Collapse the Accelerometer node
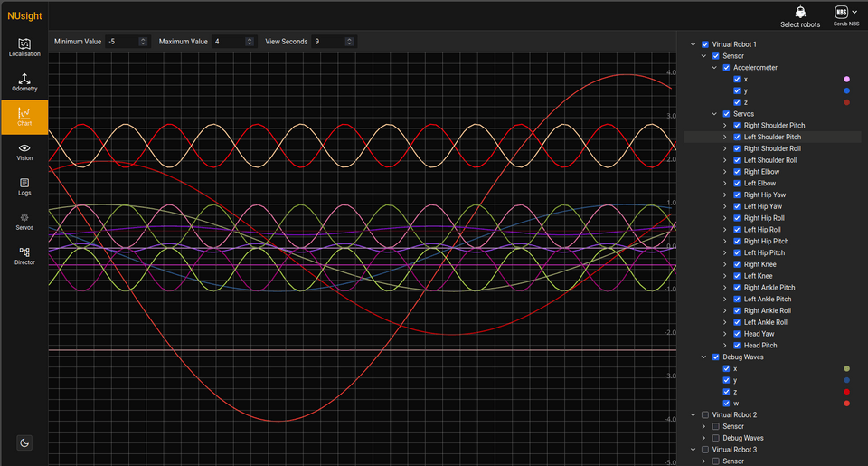Screen dimensions: 868x466 (714, 68)
